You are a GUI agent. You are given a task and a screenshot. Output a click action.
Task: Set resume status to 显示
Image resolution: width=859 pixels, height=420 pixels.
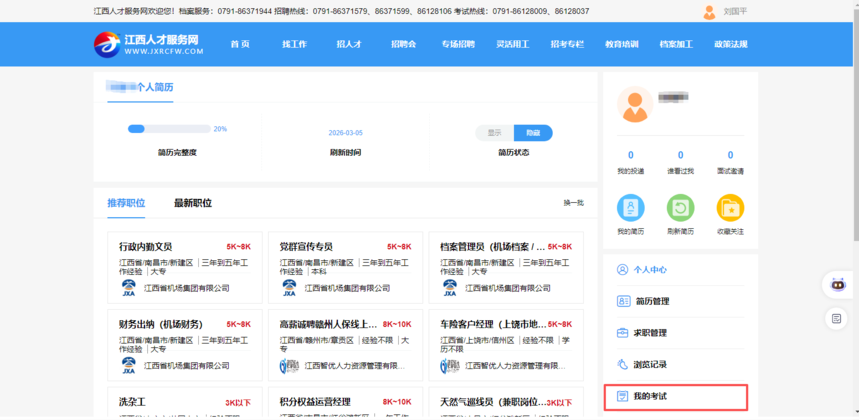tap(495, 133)
